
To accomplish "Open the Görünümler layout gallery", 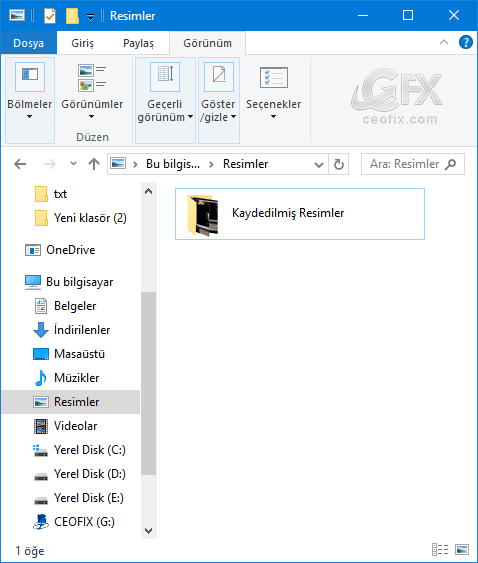I will 92,92.
